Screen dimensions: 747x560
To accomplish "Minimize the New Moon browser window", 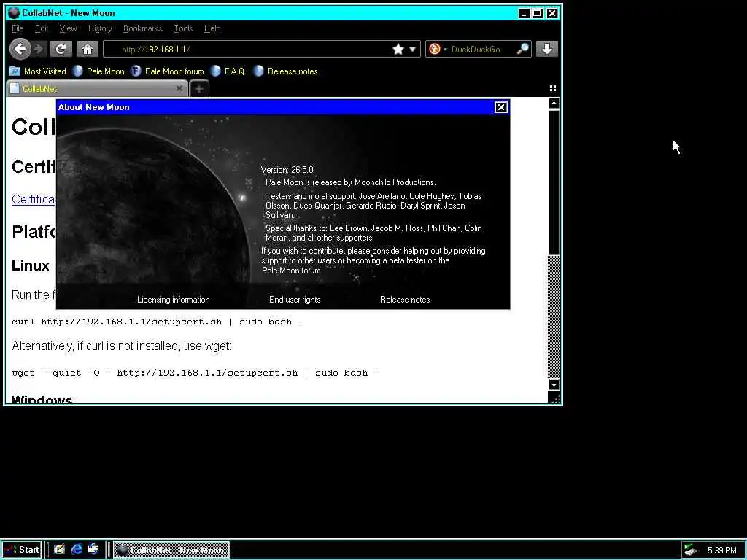I will [x=524, y=13].
